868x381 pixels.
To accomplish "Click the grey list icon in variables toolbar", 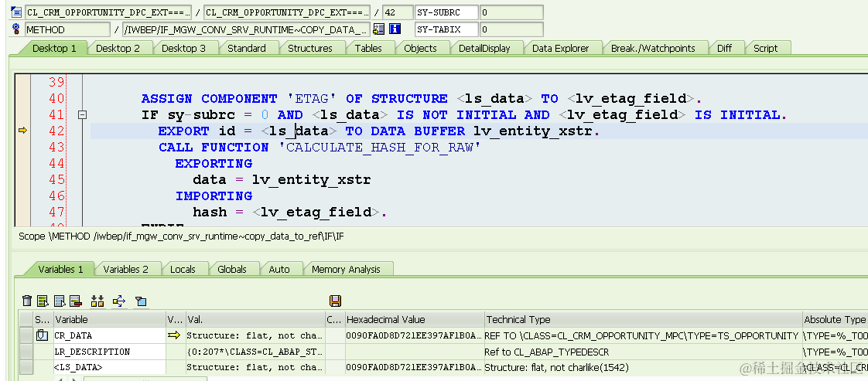I will click(x=60, y=301).
